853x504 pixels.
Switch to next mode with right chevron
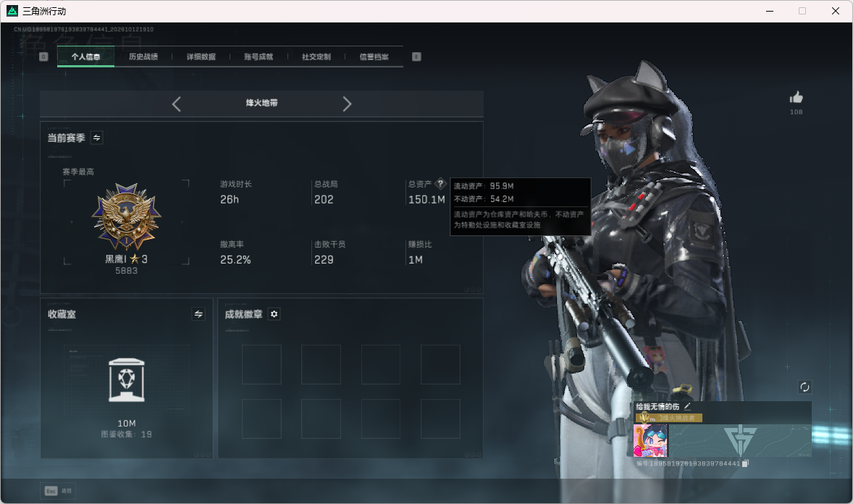pyautogui.click(x=347, y=104)
